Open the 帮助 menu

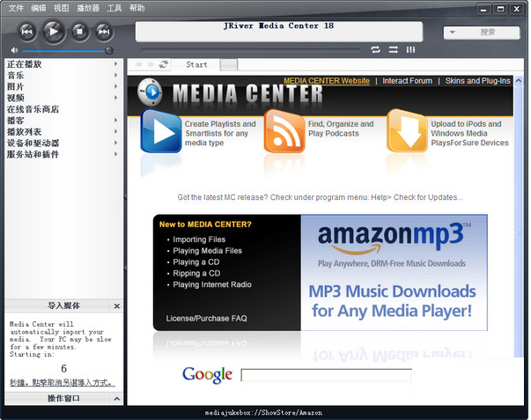137,8
